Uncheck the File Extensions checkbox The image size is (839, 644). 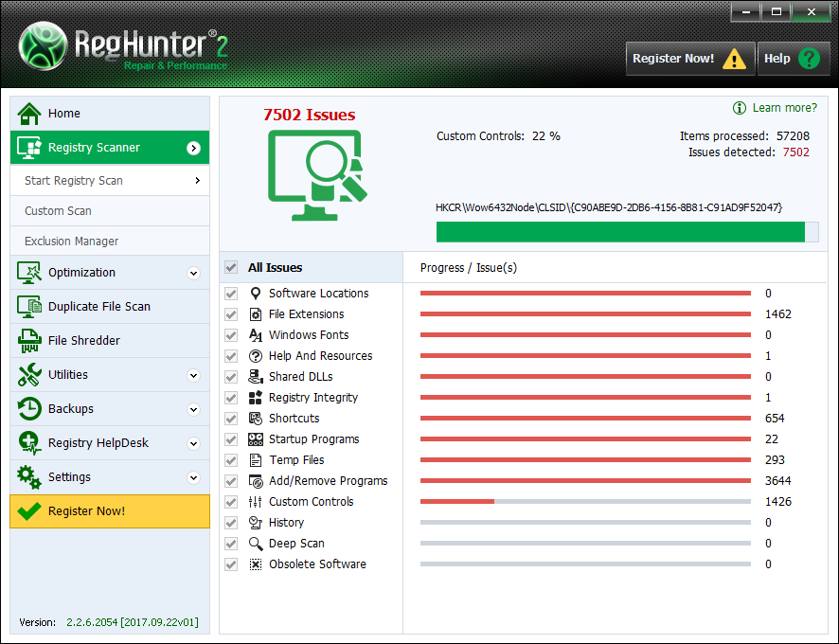pyautogui.click(x=231, y=314)
